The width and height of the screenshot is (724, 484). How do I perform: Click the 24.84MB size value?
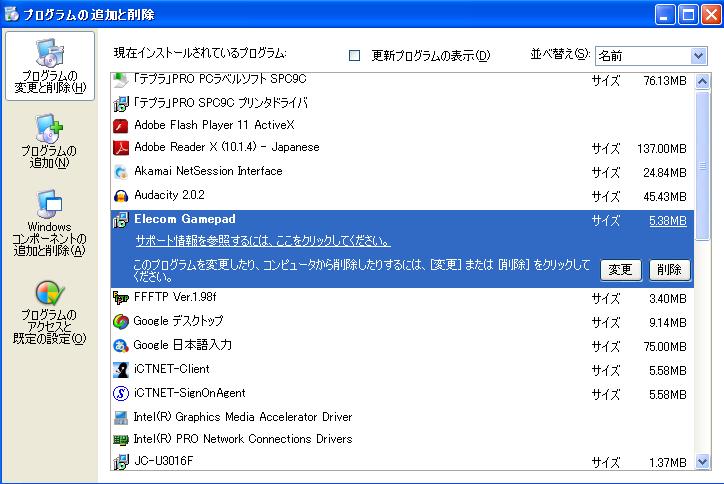point(664,173)
